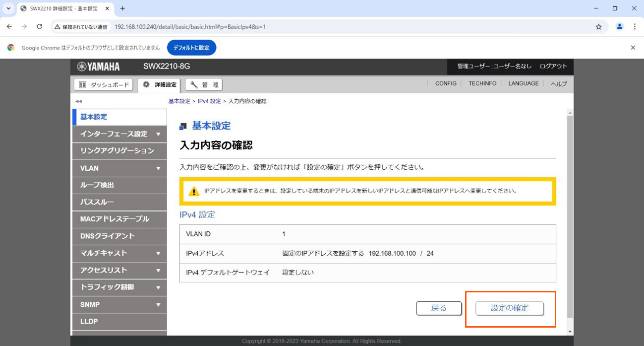Reload the page
This screenshot has width=644, height=346.
pos(40,27)
